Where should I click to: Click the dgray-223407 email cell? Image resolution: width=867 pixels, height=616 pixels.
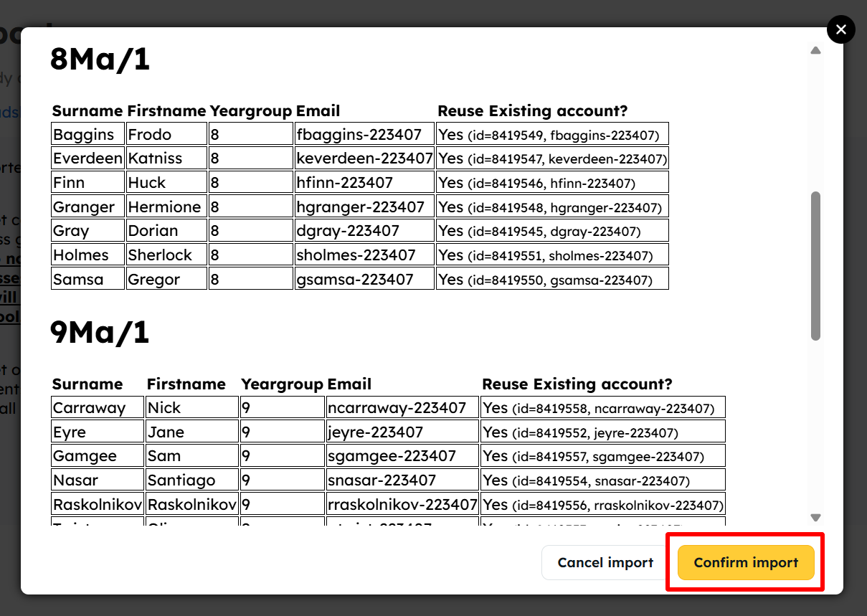click(365, 230)
